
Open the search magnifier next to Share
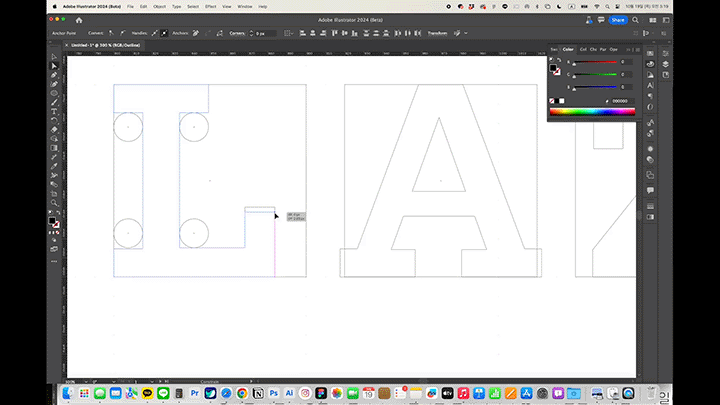coord(636,20)
